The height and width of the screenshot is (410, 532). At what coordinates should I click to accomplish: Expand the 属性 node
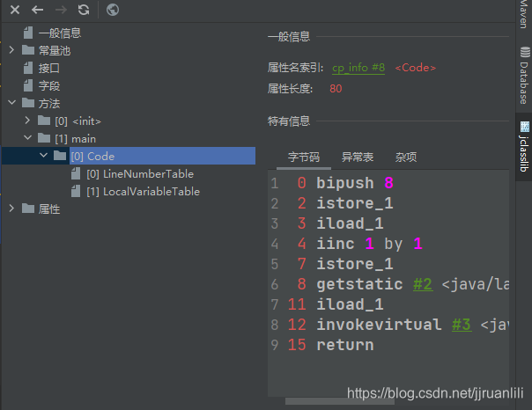[11, 209]
